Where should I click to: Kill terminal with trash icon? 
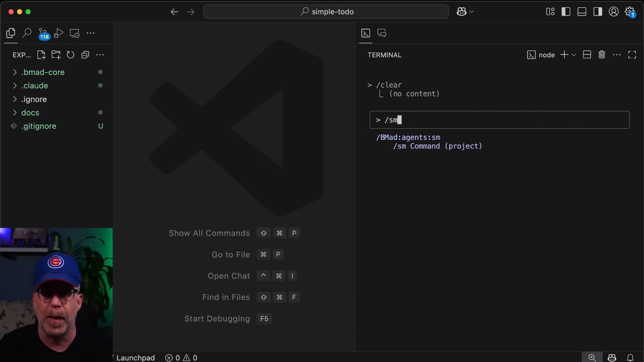602,55
